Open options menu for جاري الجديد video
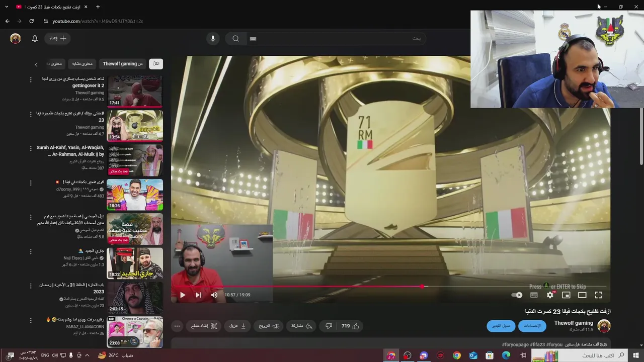 pyautogui.click(x=31, y=251)
